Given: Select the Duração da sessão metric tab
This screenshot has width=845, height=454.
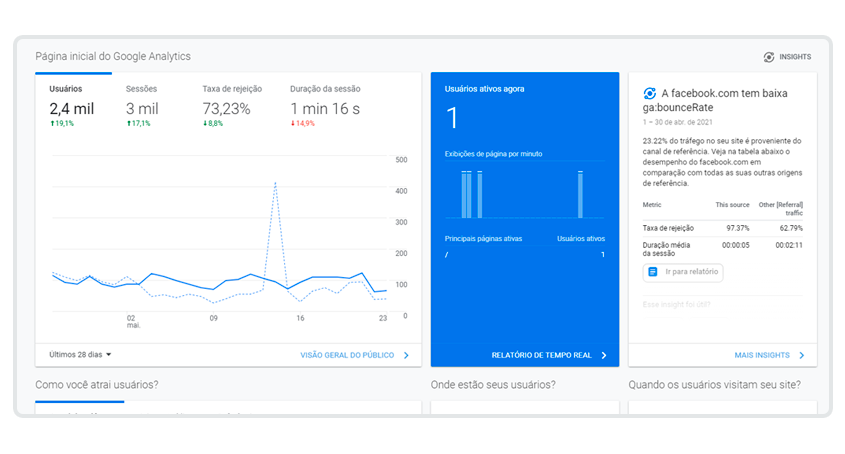Looking at the screenshot, I should pos(325,106).
